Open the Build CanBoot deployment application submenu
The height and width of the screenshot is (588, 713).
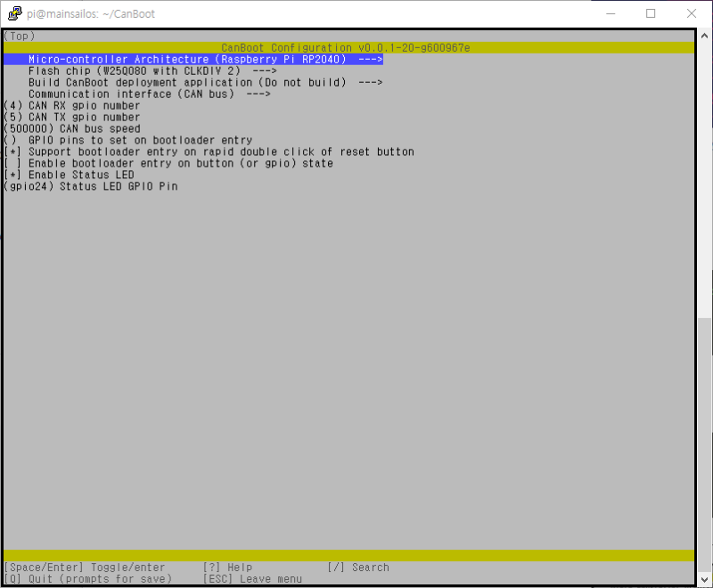pos(201,82)
